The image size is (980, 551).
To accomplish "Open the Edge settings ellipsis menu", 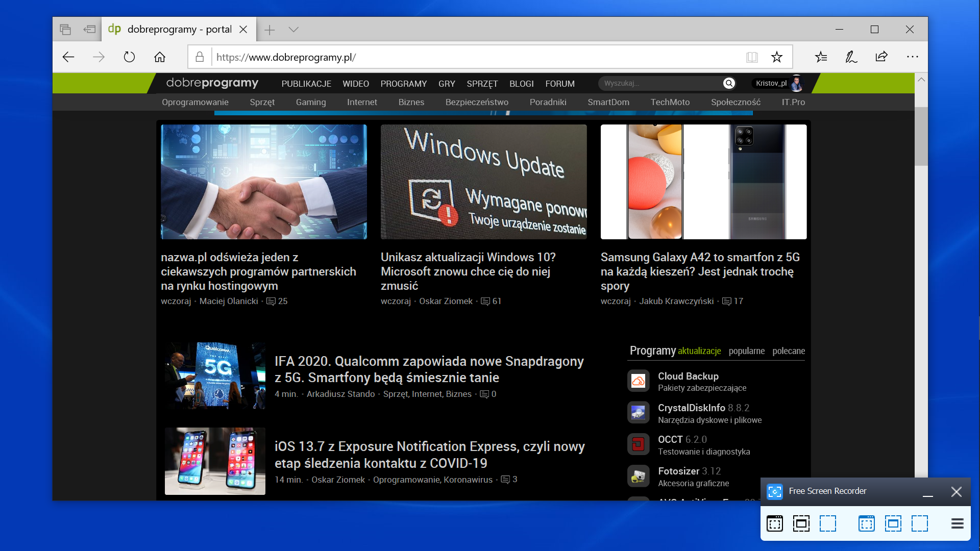I will tap(912, 57).
